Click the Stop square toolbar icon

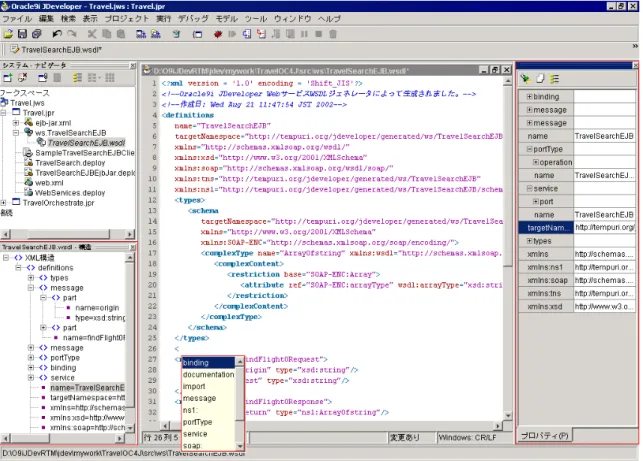[x=319, y=34]
